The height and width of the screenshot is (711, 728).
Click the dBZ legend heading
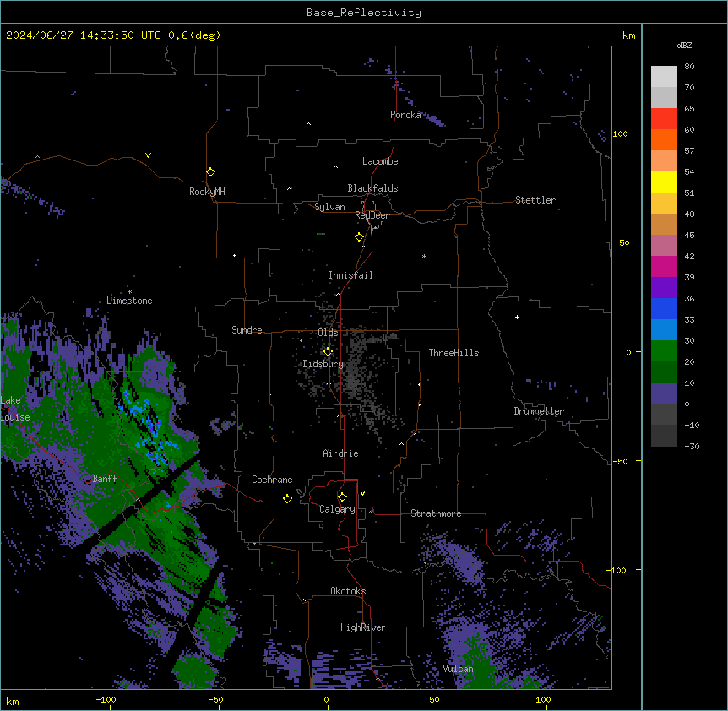[684, 45]
